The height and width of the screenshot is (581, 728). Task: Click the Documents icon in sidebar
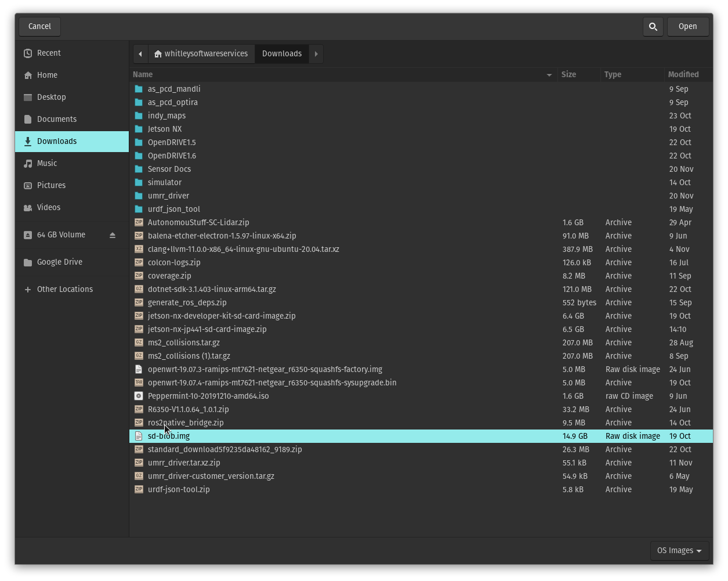pos(28,120)
